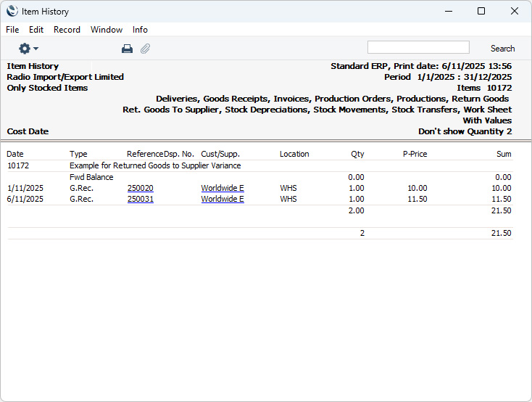This screenshot has height=402, width=532.
Task: Click the Date column header
Action: (15, 154)
